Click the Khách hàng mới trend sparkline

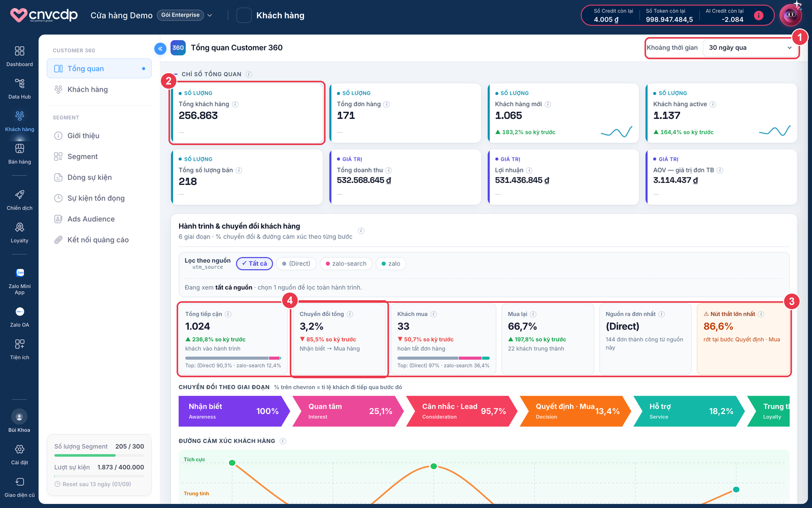click(x=617, y=132)
